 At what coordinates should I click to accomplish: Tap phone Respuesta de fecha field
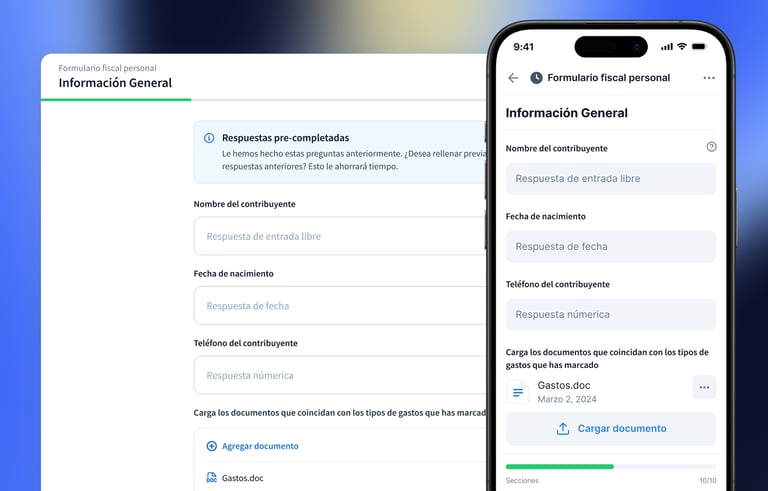click(611, 246)
